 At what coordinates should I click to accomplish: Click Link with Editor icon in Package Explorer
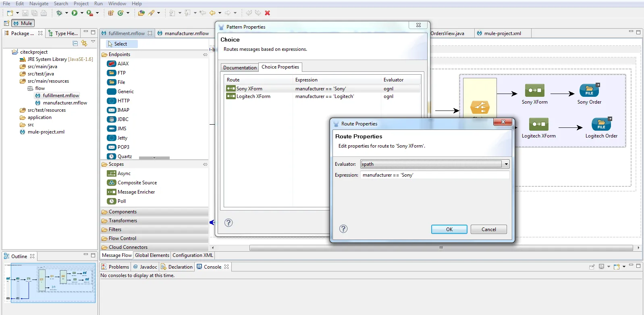[84, 43]
